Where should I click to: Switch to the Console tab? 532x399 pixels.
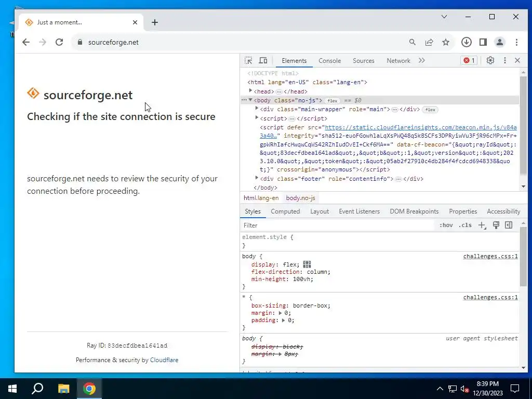(329, 61)
